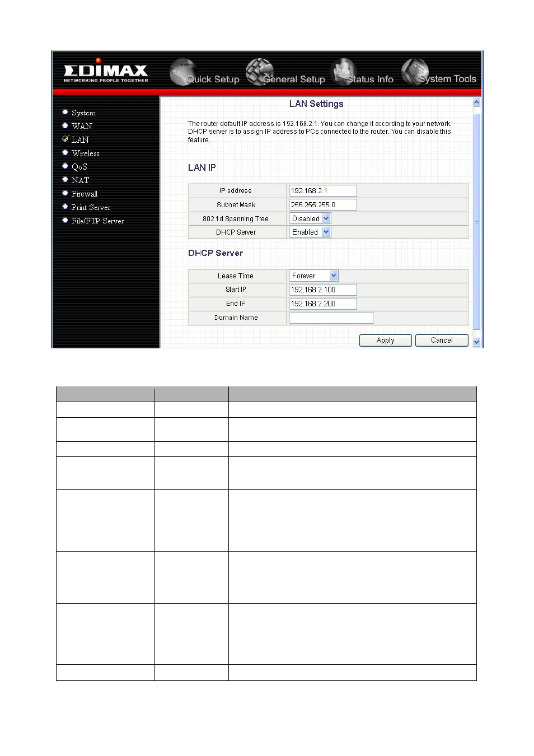Click the scroll-up arrow icon

click(x=476, y=102)
